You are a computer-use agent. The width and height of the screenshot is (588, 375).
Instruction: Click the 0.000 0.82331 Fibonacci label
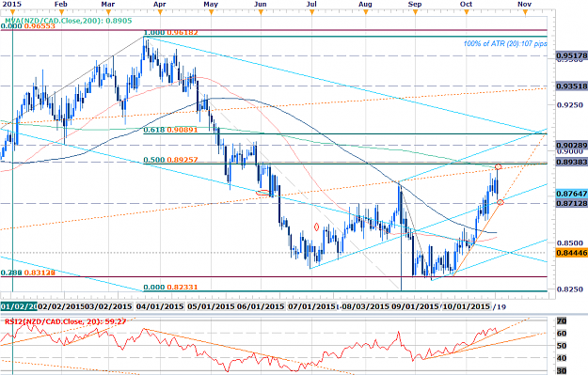coord(171,288)
